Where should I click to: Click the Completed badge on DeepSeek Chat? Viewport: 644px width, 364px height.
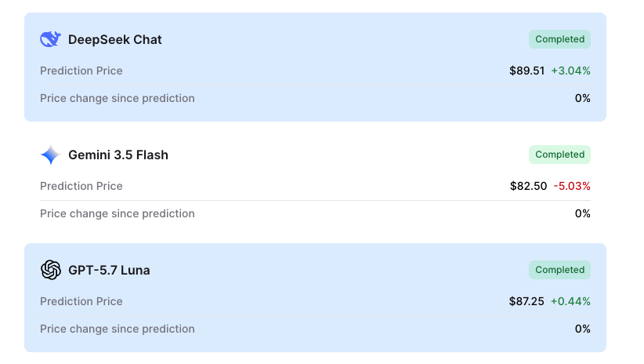click(559, 39)
